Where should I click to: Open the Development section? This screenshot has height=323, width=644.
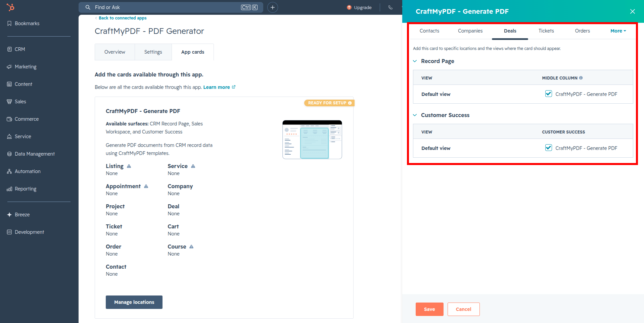point(26,232)
